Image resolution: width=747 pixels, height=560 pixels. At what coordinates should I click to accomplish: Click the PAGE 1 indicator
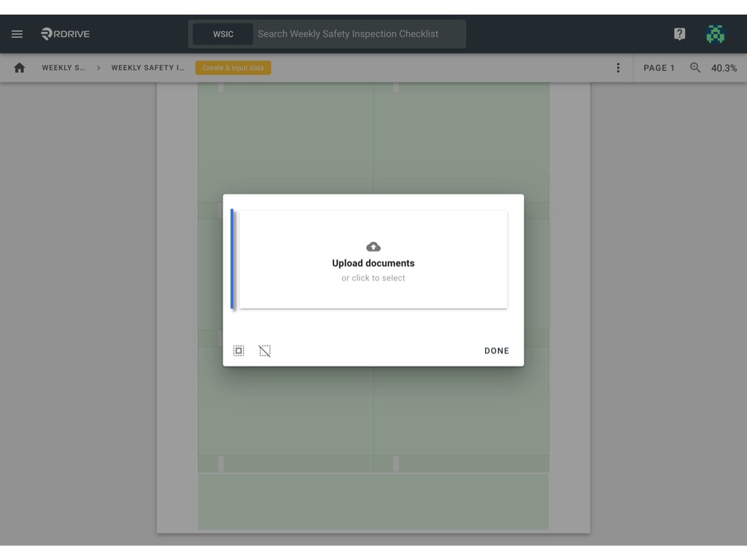(x=659, y=68)
